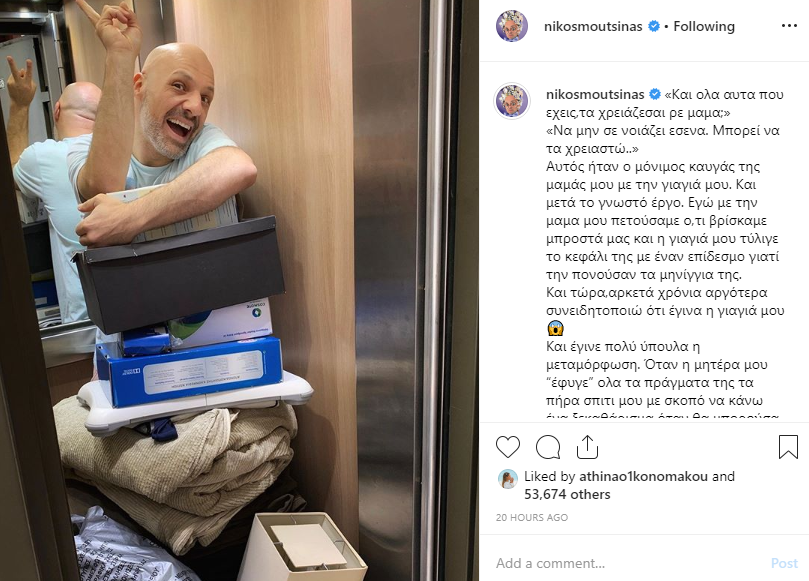809x581 pixels.
Task: Open the three-dot more options menu
Action: click(x=789, y=26)
